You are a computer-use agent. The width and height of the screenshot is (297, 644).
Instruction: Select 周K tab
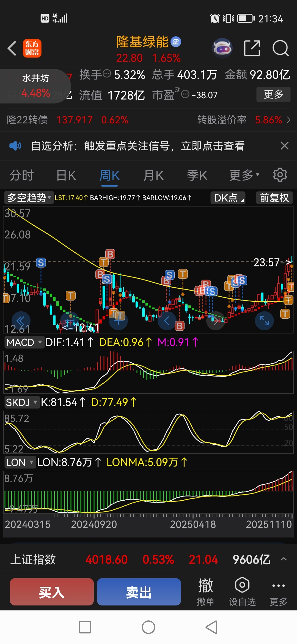(x=109, y=175)
